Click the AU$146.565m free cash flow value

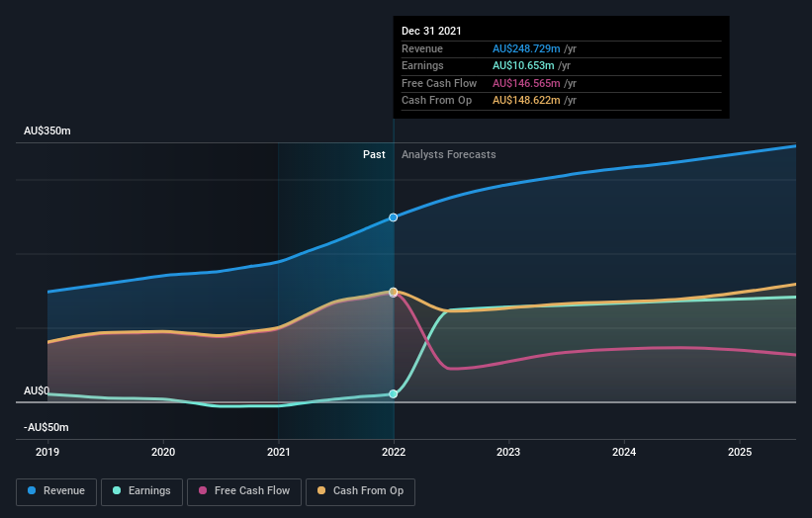pyautogui.click(x=526, y=83)
